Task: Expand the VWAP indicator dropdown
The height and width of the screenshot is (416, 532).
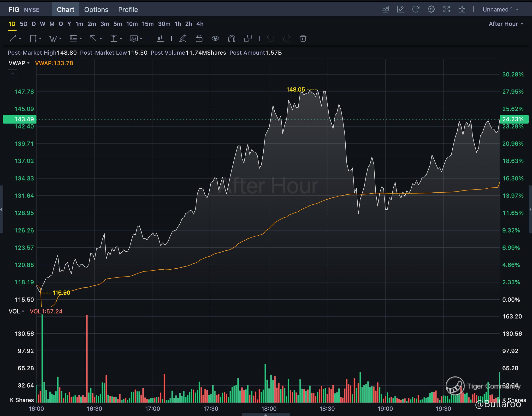Action: coord(19,63)
